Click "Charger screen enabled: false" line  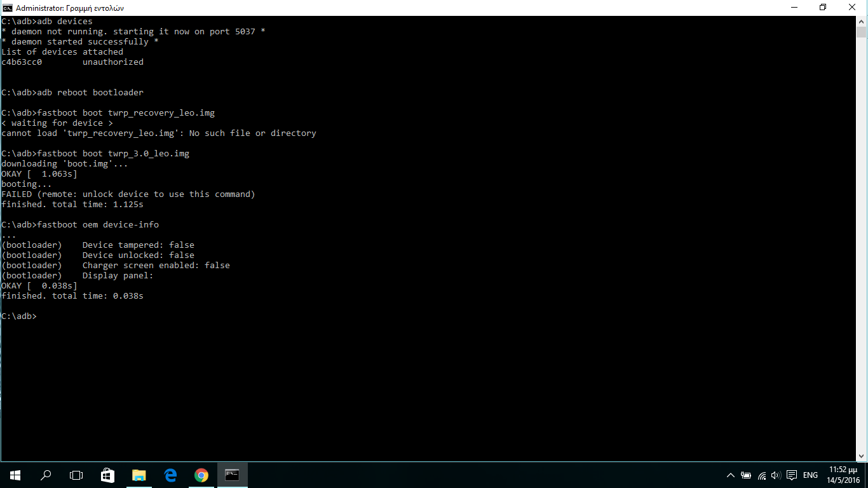click(x=116, y=266)
